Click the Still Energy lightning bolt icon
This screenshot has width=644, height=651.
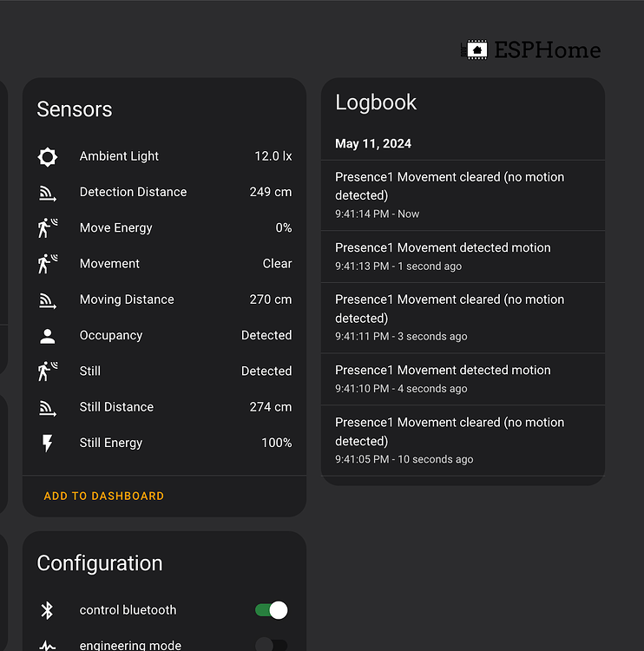pyautogui.click(x=48, y=444)
